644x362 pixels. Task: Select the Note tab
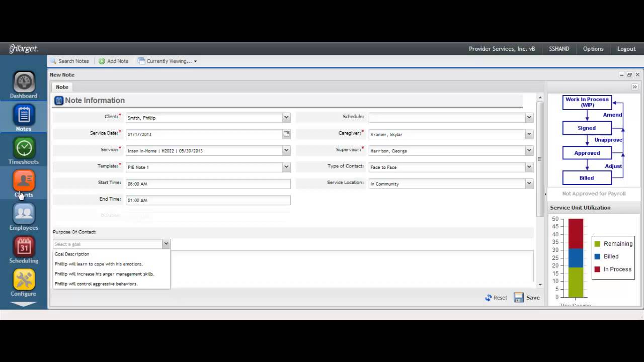tap(62, 87)
